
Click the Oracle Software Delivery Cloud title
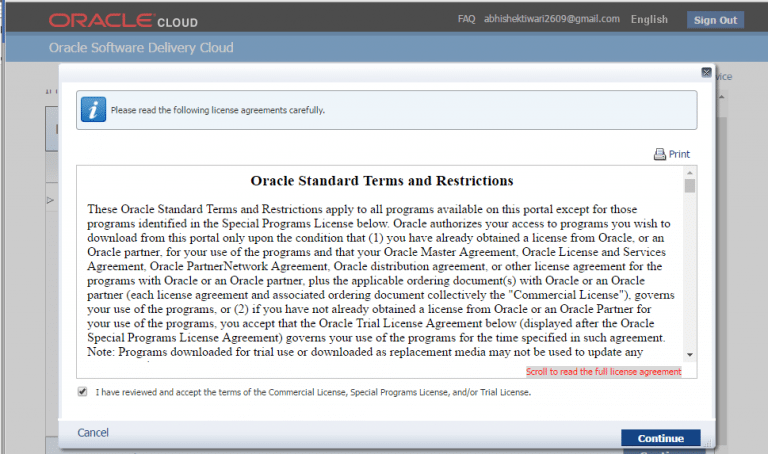140,48
